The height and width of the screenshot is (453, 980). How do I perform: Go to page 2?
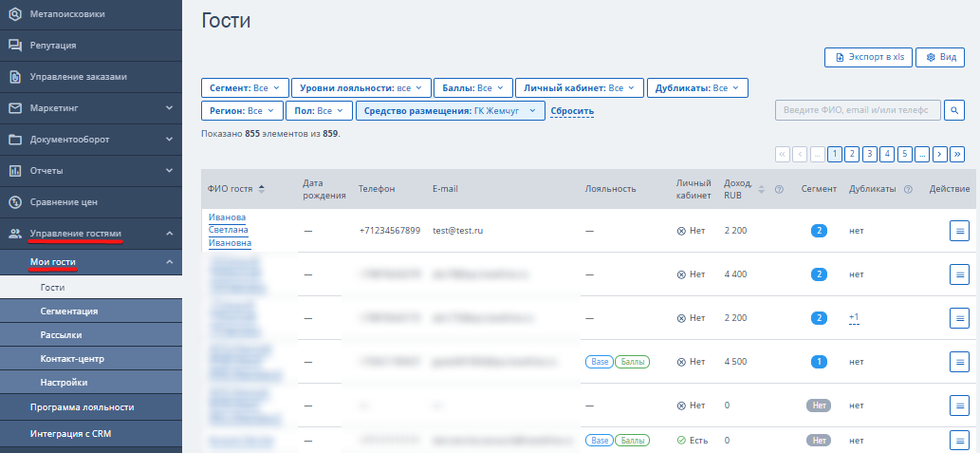point(852,154)
